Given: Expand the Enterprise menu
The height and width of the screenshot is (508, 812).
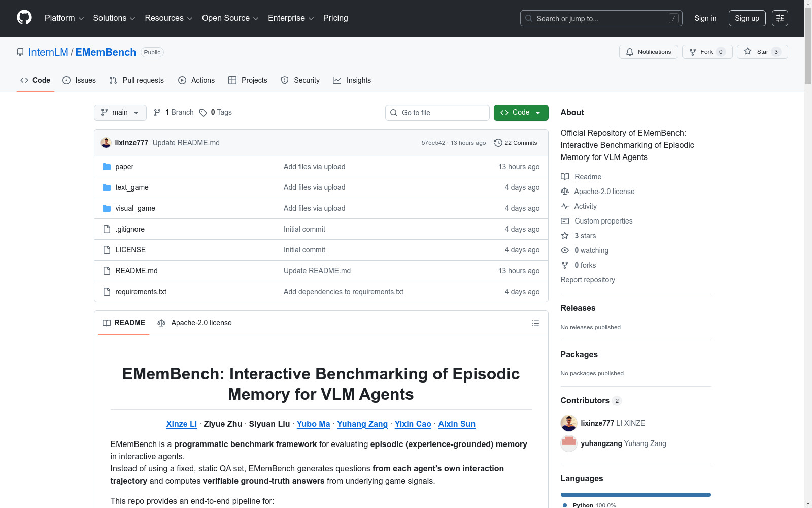Looking at the screenshot, I should (291, 18).
